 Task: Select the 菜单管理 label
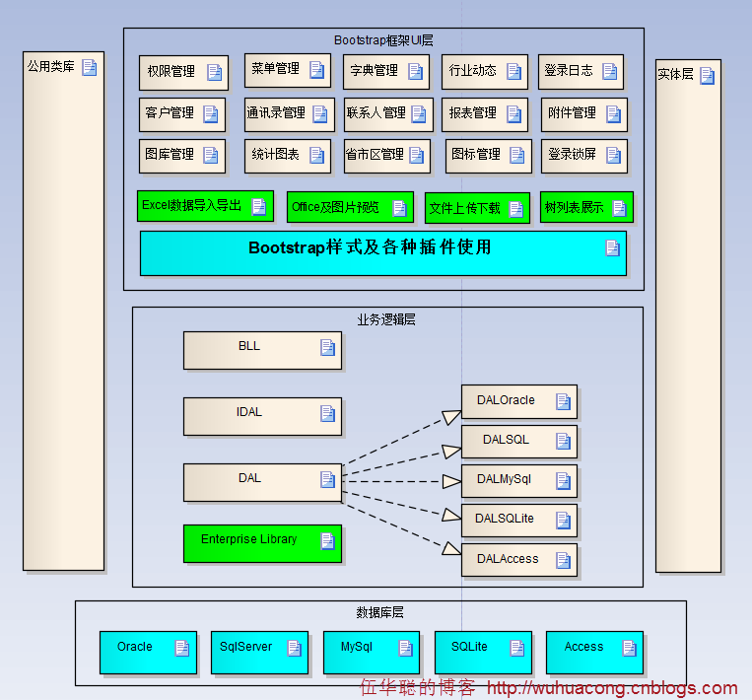click(x=275, y=69)
